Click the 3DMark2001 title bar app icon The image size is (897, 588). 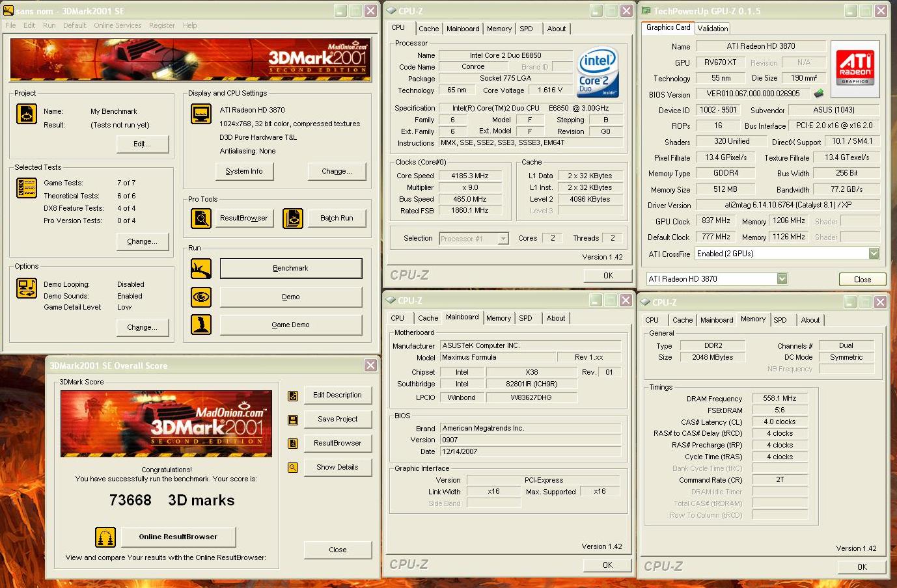point(8,11)
